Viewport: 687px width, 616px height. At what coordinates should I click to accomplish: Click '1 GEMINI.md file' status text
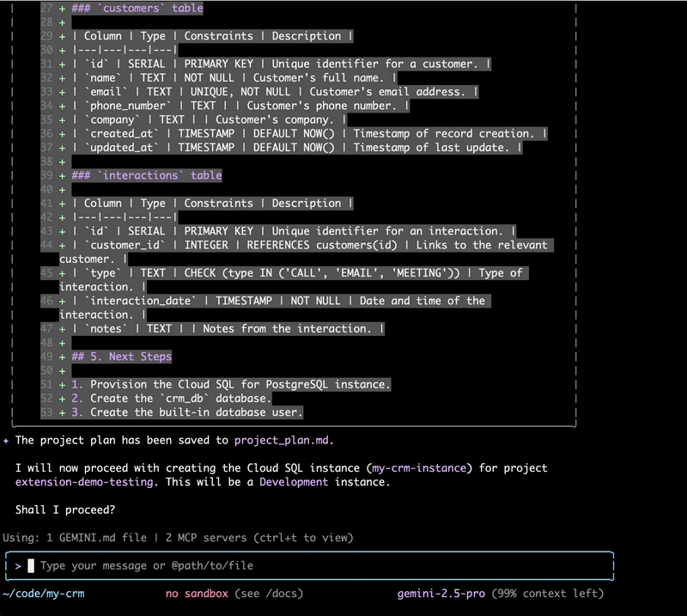coord(96,538)
